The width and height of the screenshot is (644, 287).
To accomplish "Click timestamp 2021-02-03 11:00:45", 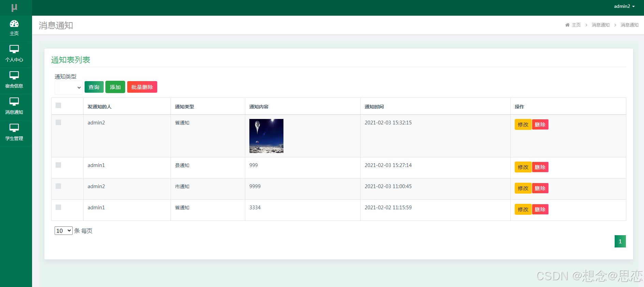I will (x=388, y=186).
